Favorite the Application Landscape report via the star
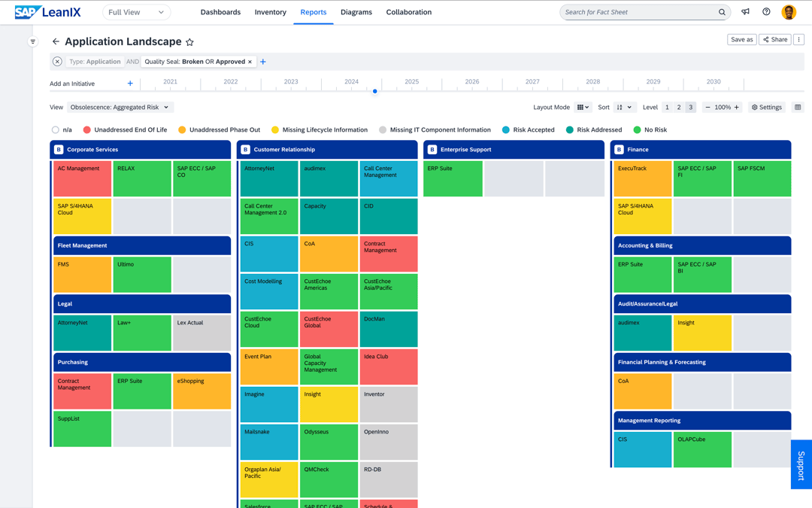This screenshot has height=508, width=812. click(190, 41)
